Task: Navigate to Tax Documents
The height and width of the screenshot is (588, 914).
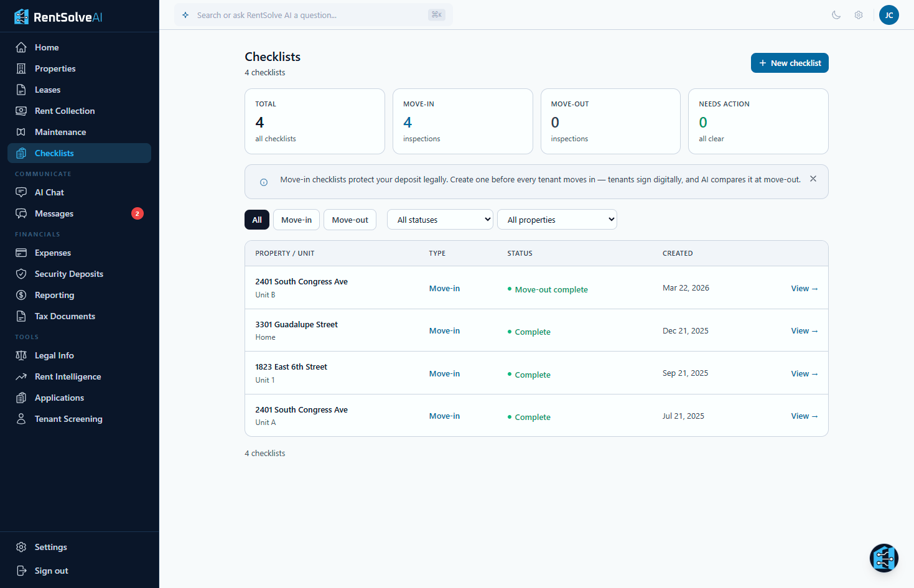Action: (x=65, y=316)
